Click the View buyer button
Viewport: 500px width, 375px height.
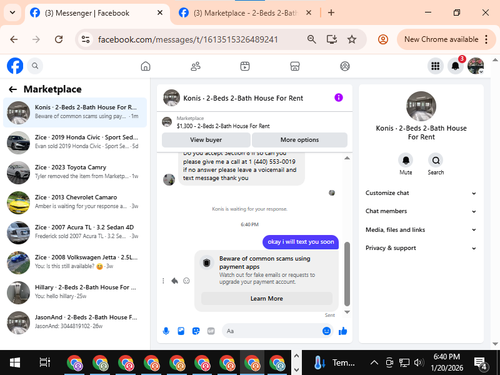pos(206,140)
